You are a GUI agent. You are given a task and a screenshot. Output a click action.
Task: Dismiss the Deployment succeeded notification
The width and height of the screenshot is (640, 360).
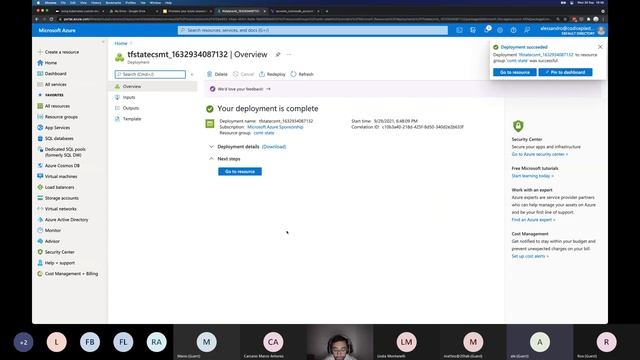click(600, 47)
